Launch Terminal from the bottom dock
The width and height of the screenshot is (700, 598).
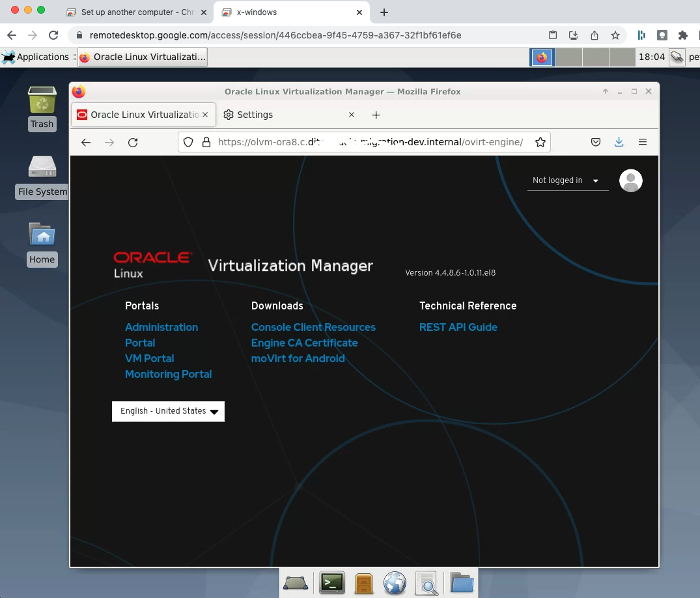pyautogui.click(x=332, y=582)
